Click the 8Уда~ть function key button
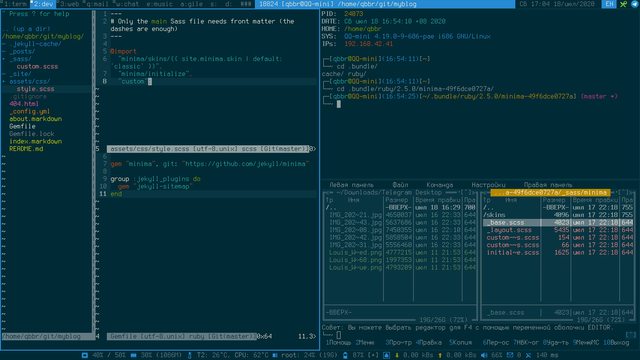Viewport: 640px width, 360px height. coord(556,342)
